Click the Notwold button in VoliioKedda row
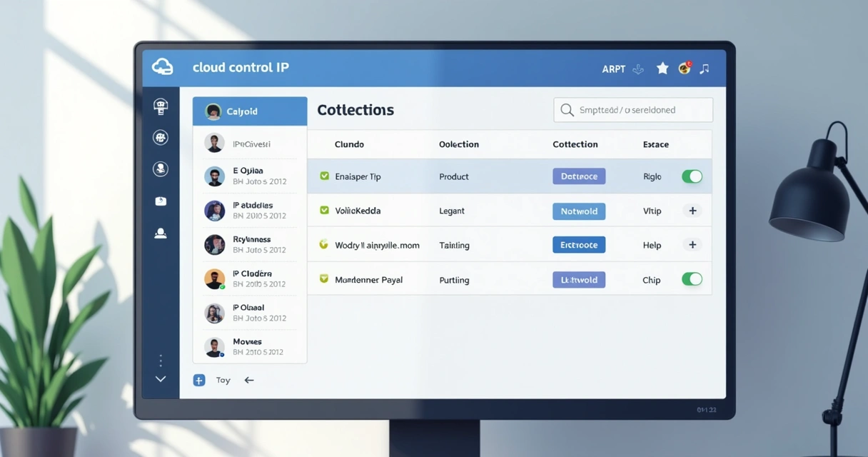 (x=579, y=211)
